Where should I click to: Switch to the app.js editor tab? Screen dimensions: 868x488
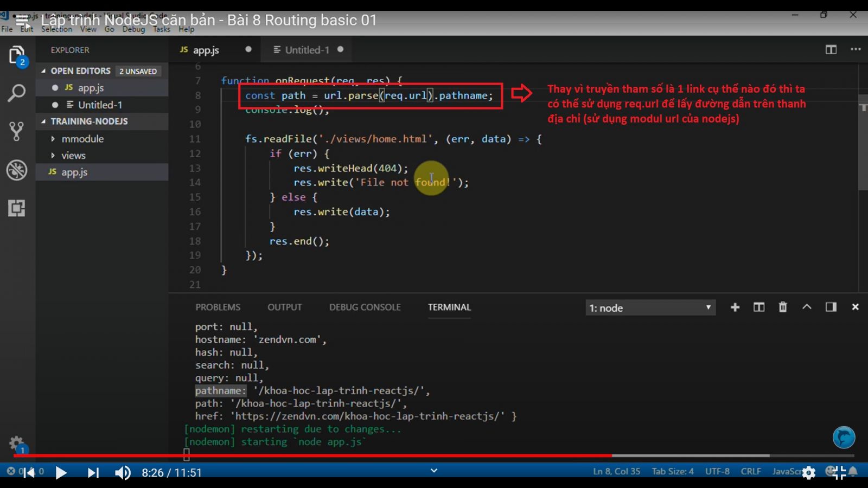tap(206, 50)
